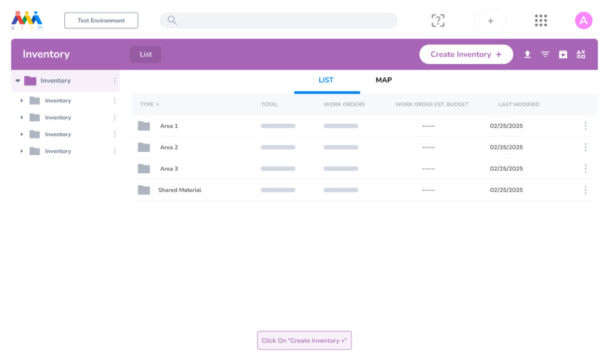This screenshot has height=364, width=609.
Task: Click the upload icon in the Inventory toolbar
Action: pyautogui.click(x=527, y=54)
